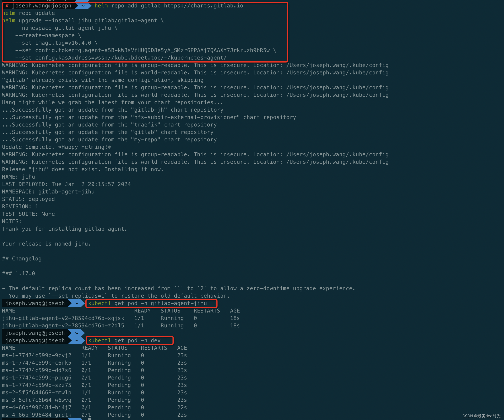Click '--set image.tag=v16.4.0' line

pos(56,43)
